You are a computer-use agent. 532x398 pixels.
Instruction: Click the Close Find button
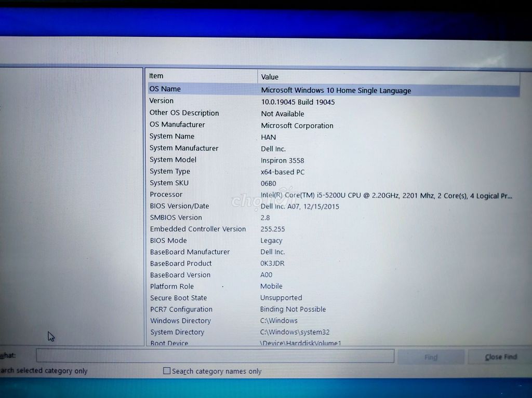[x=500, y=357]
